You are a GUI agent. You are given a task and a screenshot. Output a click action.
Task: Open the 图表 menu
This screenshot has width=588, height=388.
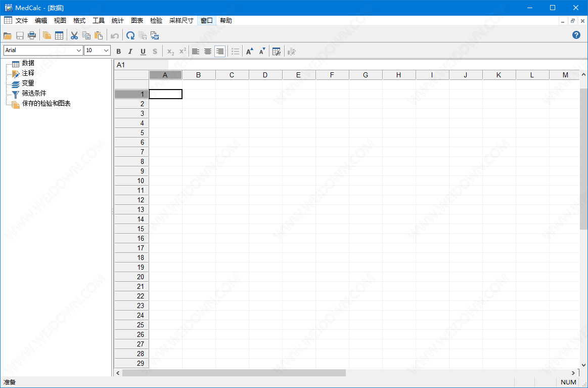[x=137, y=21]
